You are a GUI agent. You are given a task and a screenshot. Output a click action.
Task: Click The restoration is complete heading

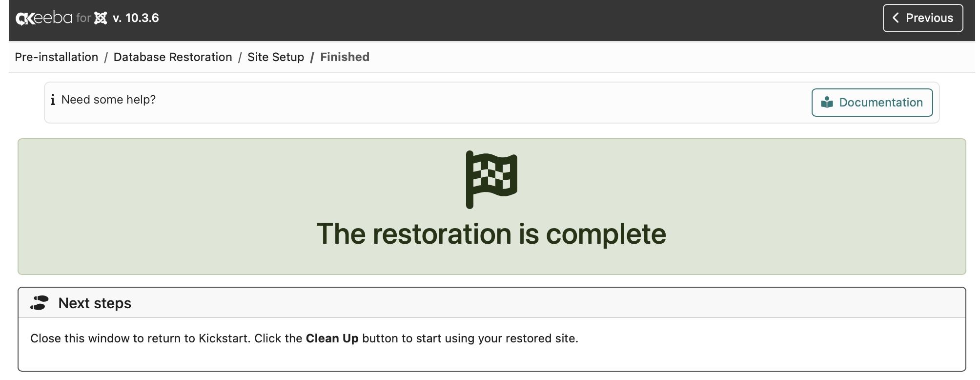(x=491, y=234)
